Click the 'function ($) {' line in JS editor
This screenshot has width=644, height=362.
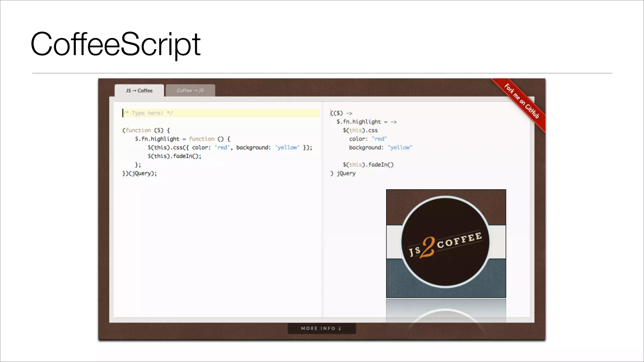click(x=146, y=130)
